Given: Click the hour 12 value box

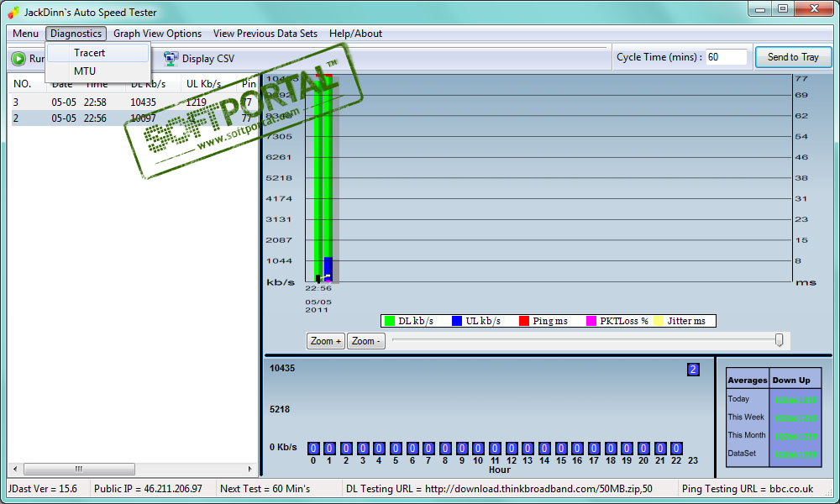Looking at the screenshot, I should pos(512,449).
